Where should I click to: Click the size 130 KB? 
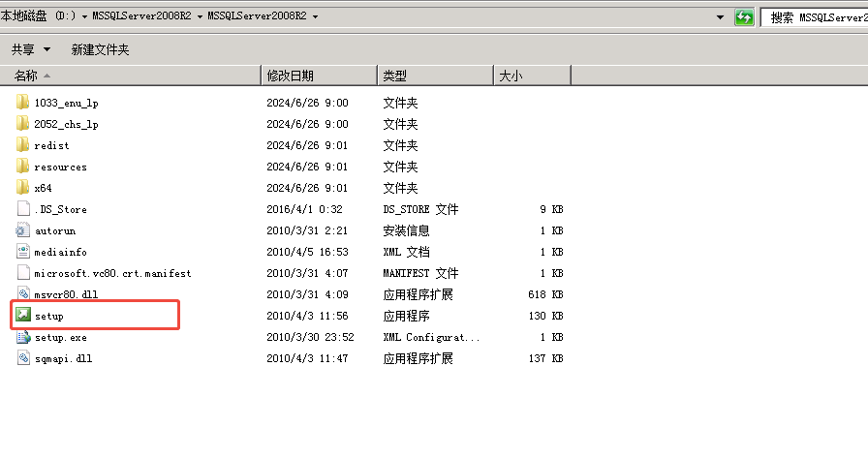(x=545, y=316)
